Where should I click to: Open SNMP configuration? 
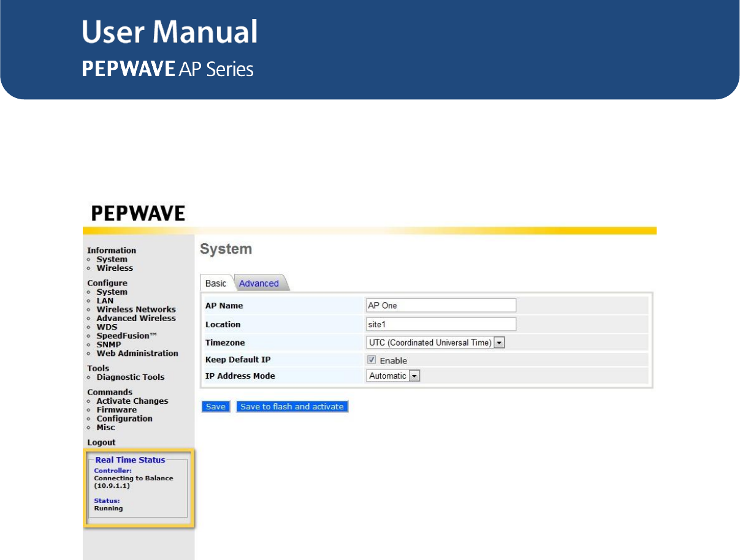[x=109, y=344]
